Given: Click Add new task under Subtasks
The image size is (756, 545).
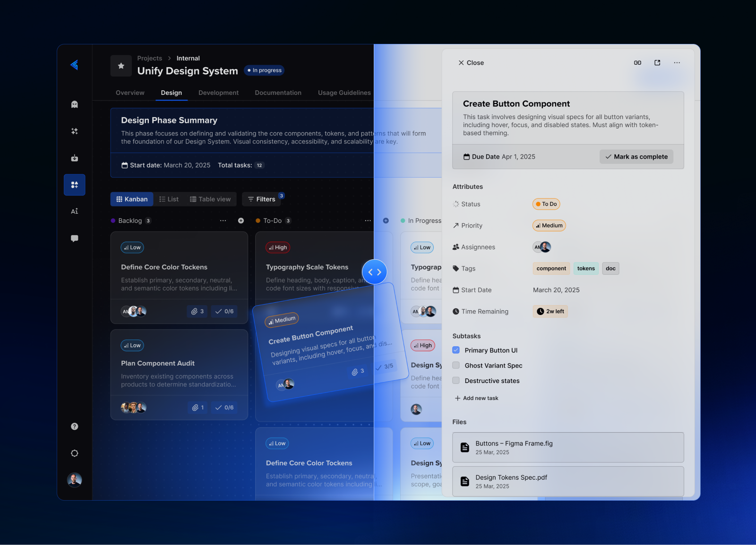Looking at the screenshot, I should click(x=476, y=398).
